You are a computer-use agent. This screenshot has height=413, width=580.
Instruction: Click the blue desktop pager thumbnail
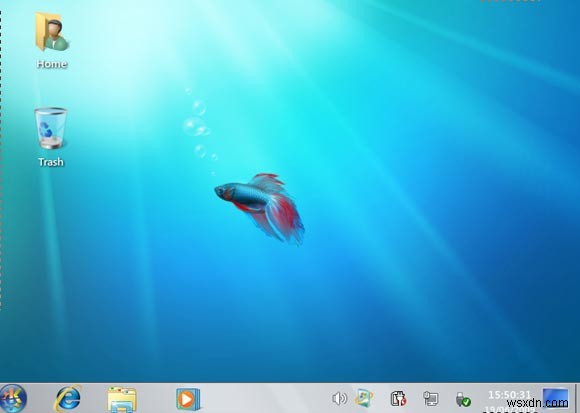point(556,398)
